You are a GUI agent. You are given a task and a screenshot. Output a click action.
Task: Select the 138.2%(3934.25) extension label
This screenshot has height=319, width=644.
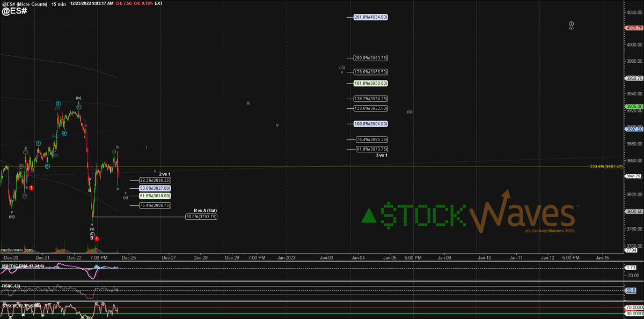371,99
